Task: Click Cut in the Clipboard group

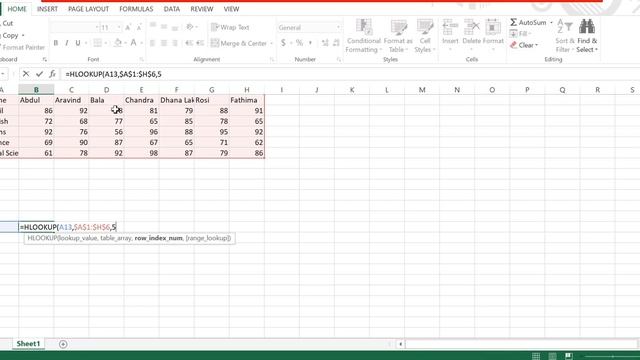Action: pos(7,23)
